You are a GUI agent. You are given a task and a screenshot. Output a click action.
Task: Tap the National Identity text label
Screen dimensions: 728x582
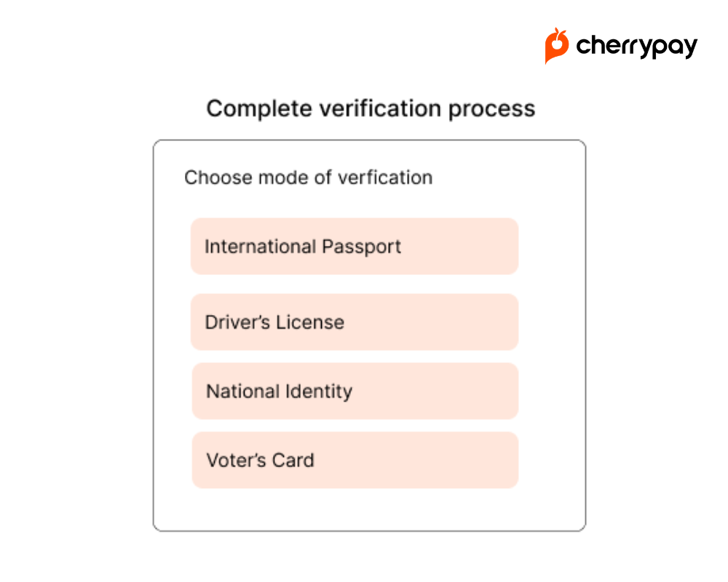coord(279,391)
